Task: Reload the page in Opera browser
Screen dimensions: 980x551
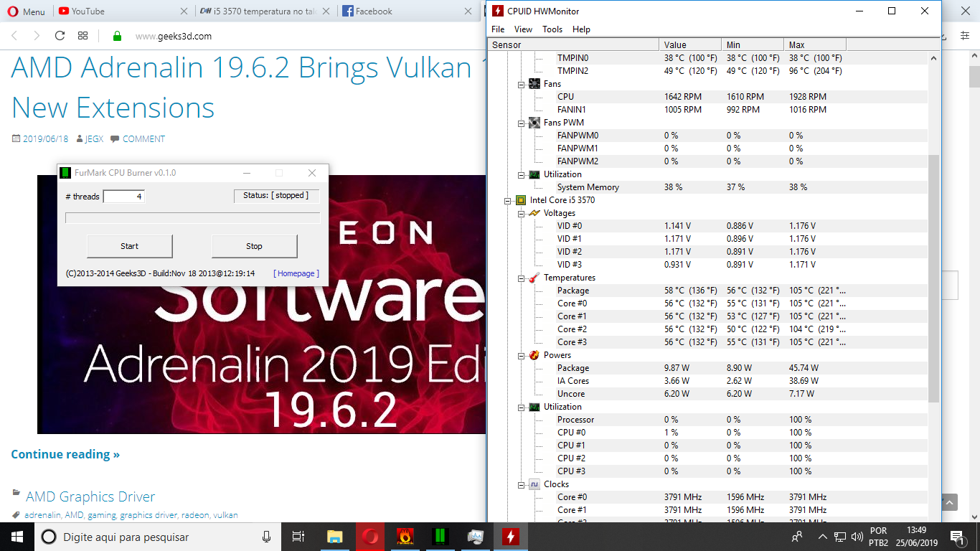Action: [x=60, y=36]
